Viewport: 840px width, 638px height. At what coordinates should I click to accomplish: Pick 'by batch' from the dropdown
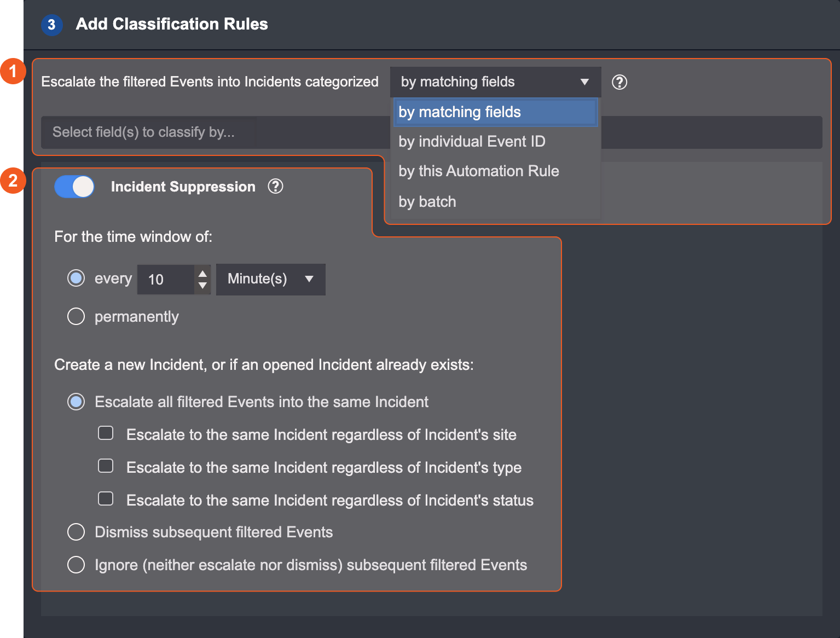[x=427, y=202]
